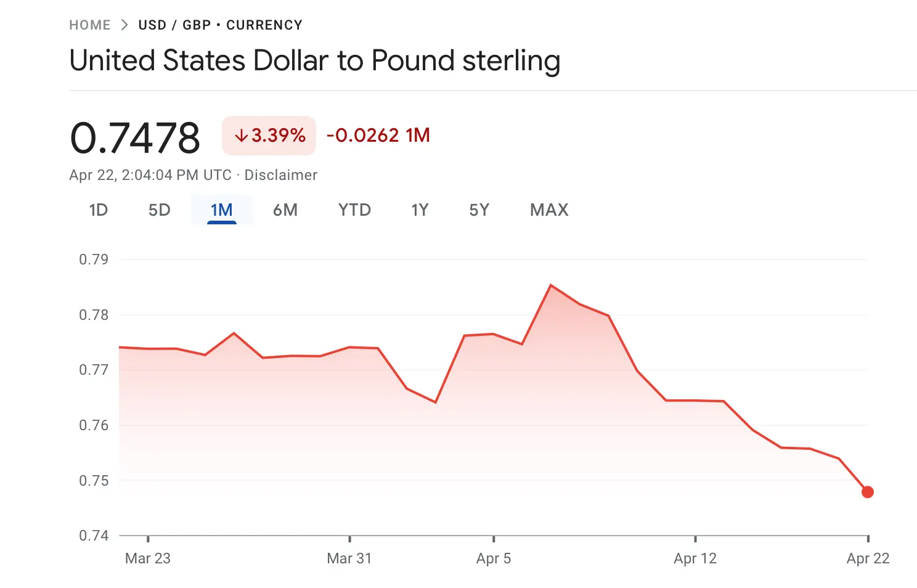Select the 1D time range tab
Viewport: 917px width, 588px height.
pyautogui.click(x=99, y=210)
